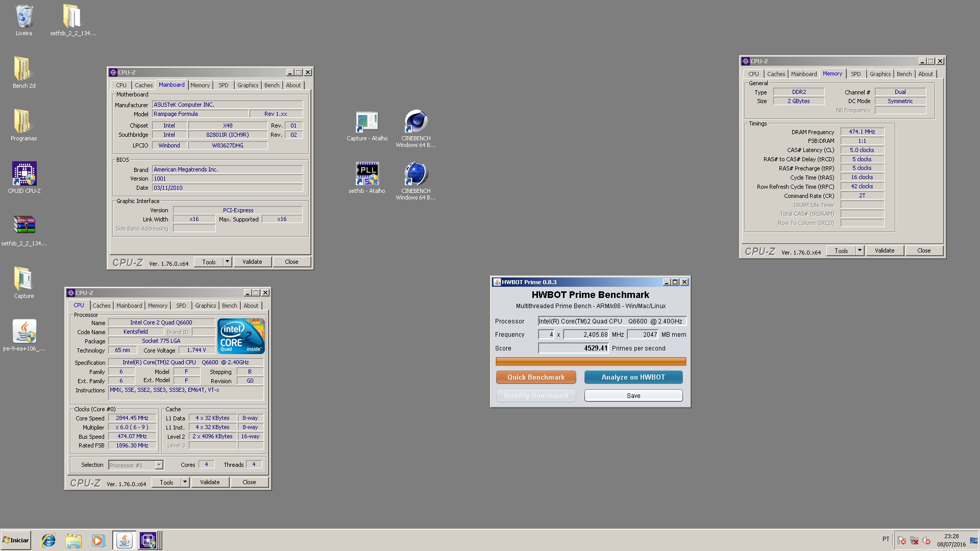Open the Bench 2d folder

[x=24, y=73]
